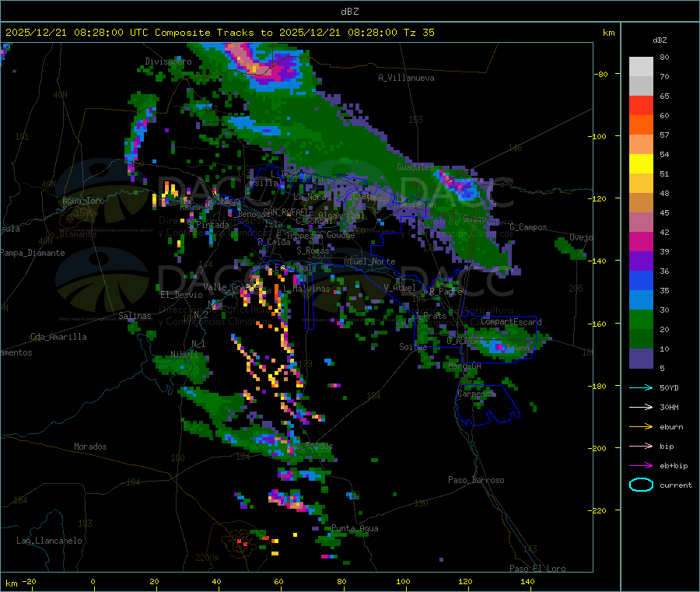Click the 'A_Villanueva' map label
Viewport: 700px width, 592px height.
(406, 78)
